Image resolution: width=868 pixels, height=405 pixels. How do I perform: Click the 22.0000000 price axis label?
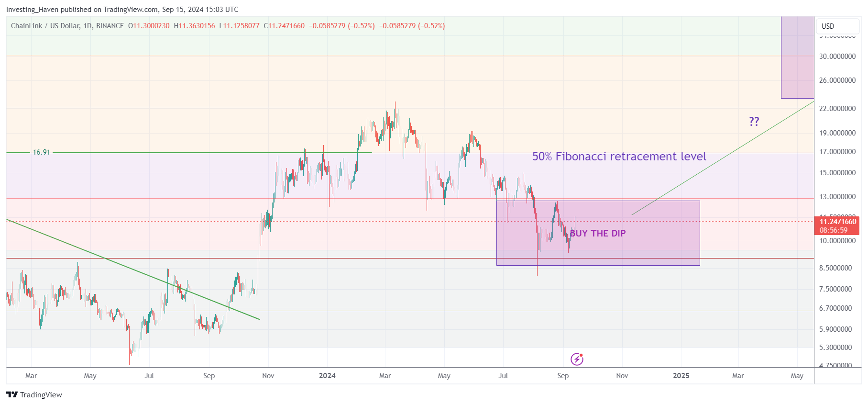coord(837,109)
